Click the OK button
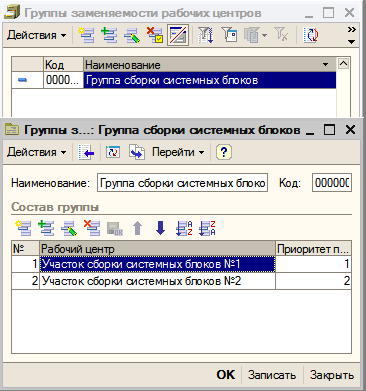 [226, 375]
